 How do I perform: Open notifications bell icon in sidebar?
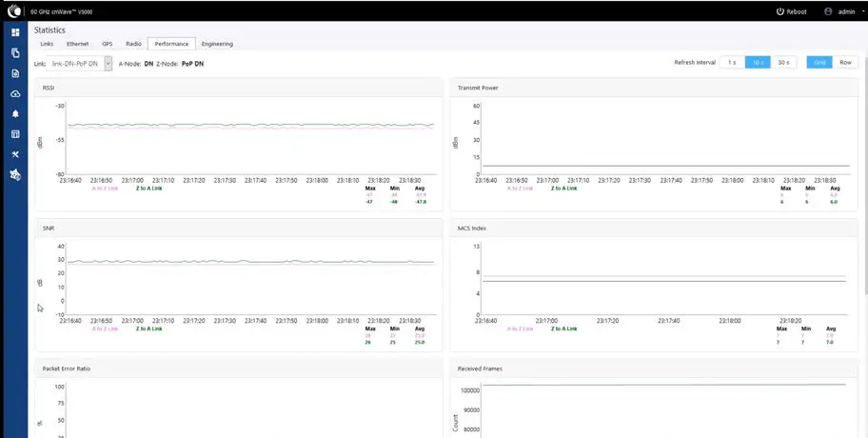click(x=15, y=114)
